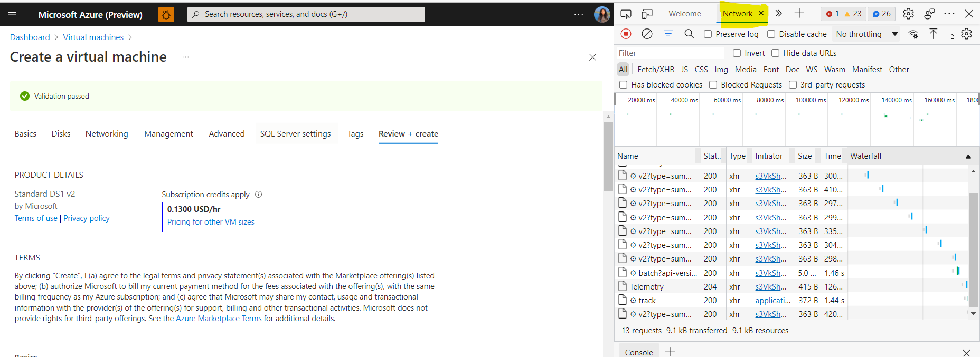Click the Waterfall column sort arrow
980x357 pixels.
[968, 157]
